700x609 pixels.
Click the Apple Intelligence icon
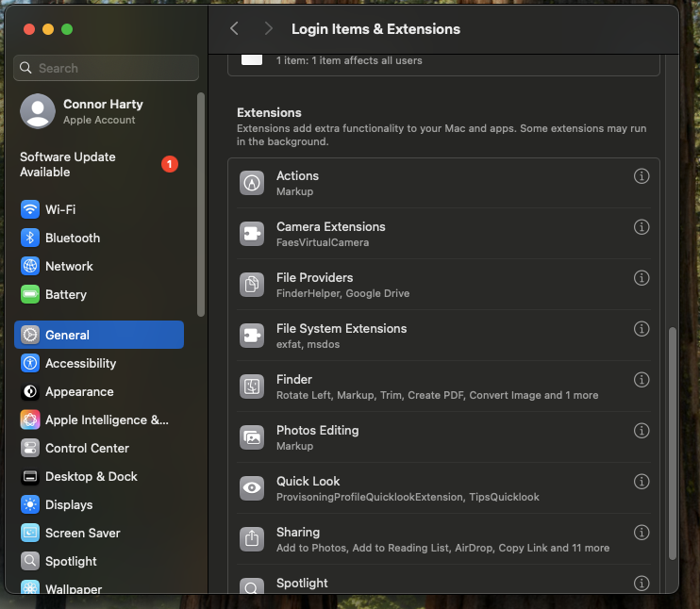pyautogui.click(x=30, y=420)
